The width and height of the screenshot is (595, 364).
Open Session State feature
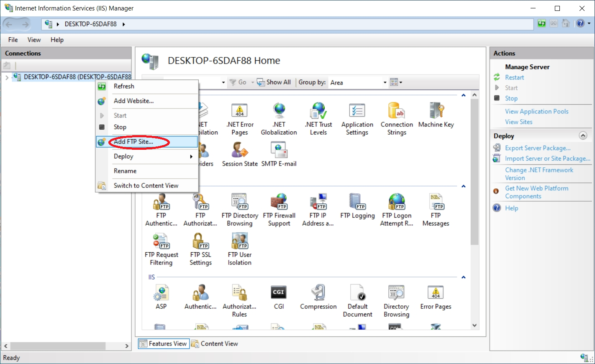tap(240, 155)
